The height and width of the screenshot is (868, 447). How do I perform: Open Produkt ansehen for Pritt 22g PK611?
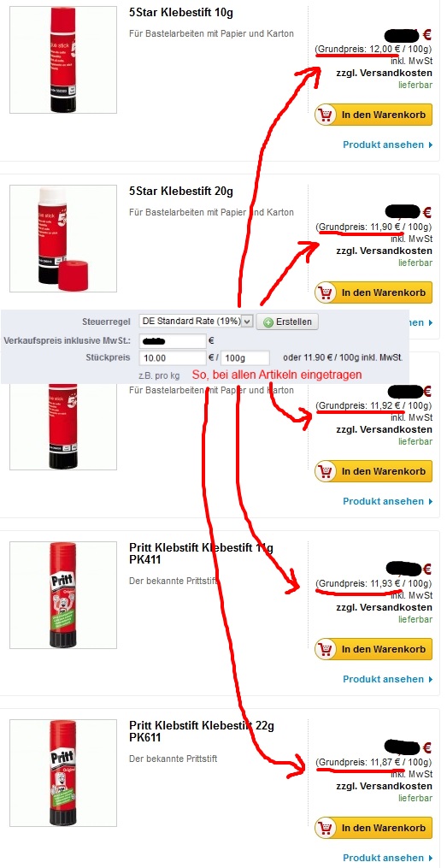[x=388, y=858]
